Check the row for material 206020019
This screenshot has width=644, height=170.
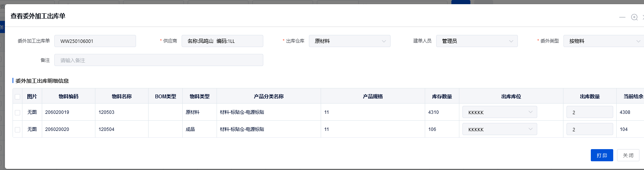tap(17, 112)
